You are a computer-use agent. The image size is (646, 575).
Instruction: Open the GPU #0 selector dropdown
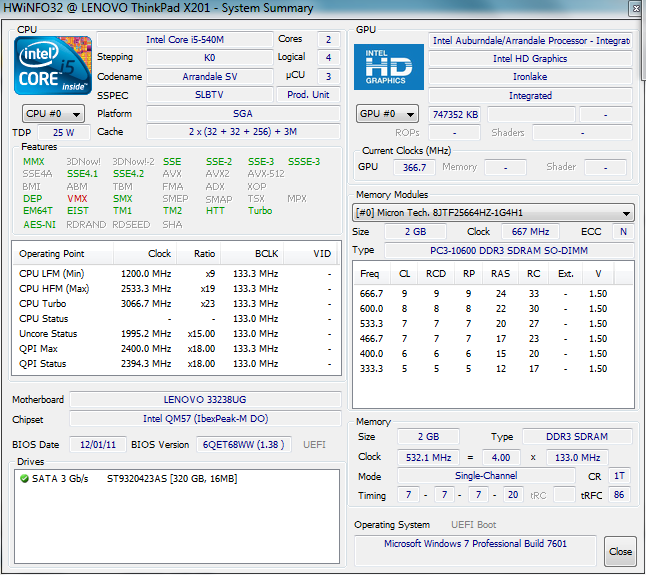[388, 114]
